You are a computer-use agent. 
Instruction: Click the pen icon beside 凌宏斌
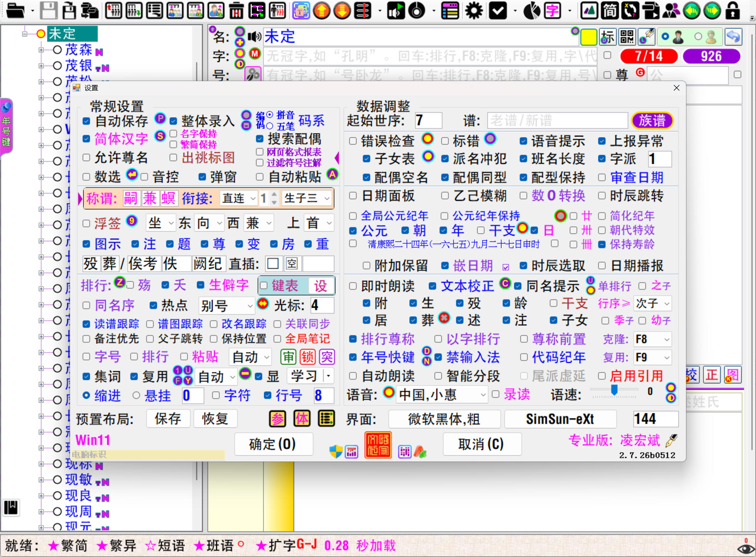tap(671, 440)
